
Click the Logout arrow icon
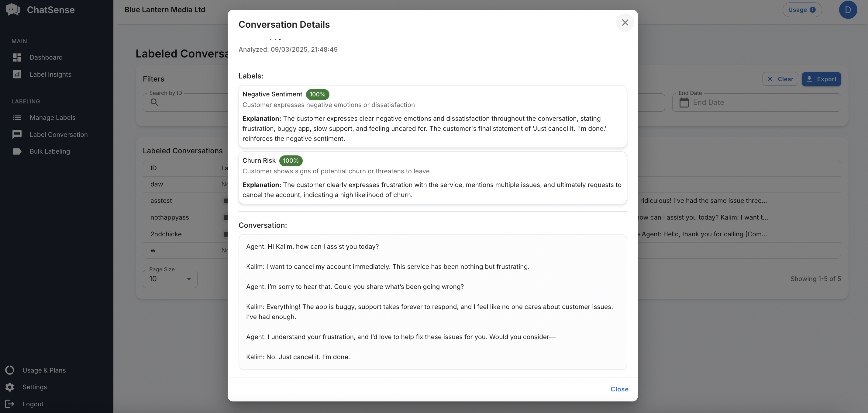tap(10, 404)
